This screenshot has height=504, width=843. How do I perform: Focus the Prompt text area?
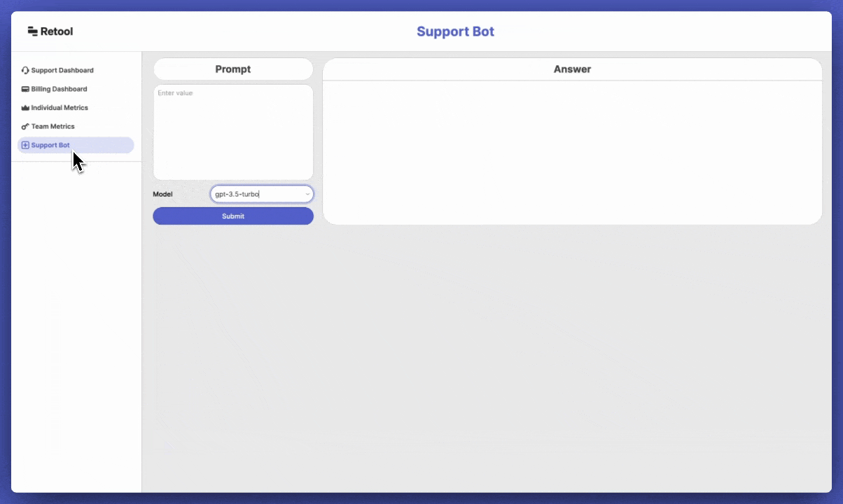click(233, 133)
